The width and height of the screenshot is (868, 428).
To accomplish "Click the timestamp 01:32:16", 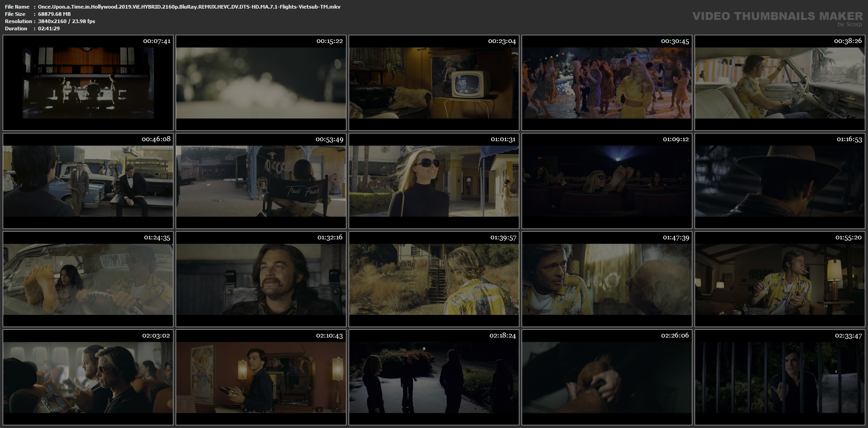I will click(330, 238).
